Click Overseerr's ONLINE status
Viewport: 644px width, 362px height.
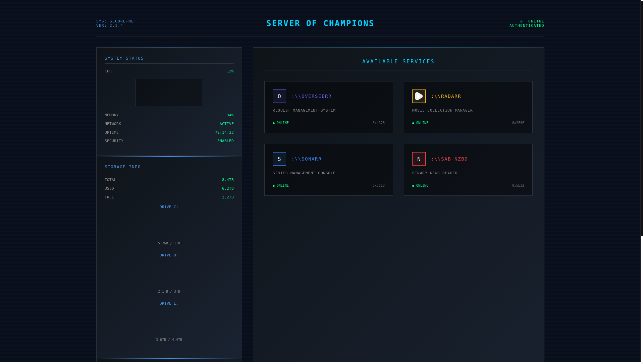[x=281, y=123]
